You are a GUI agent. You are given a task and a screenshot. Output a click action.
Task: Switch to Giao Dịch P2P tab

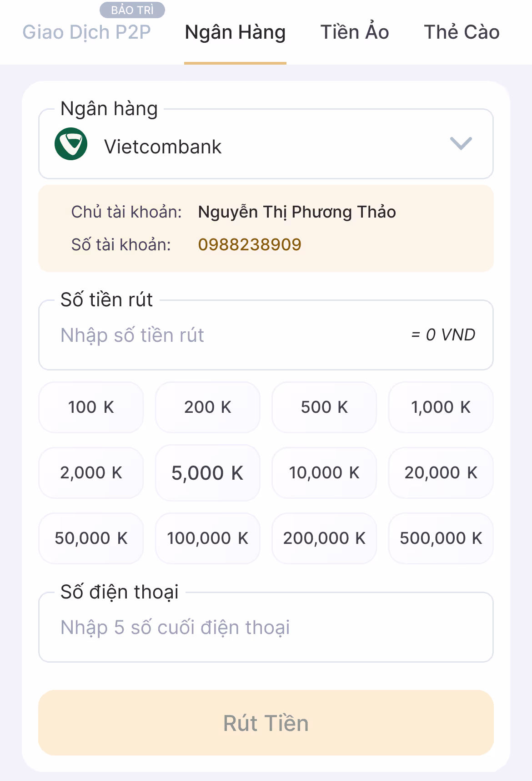click(86, 32)
